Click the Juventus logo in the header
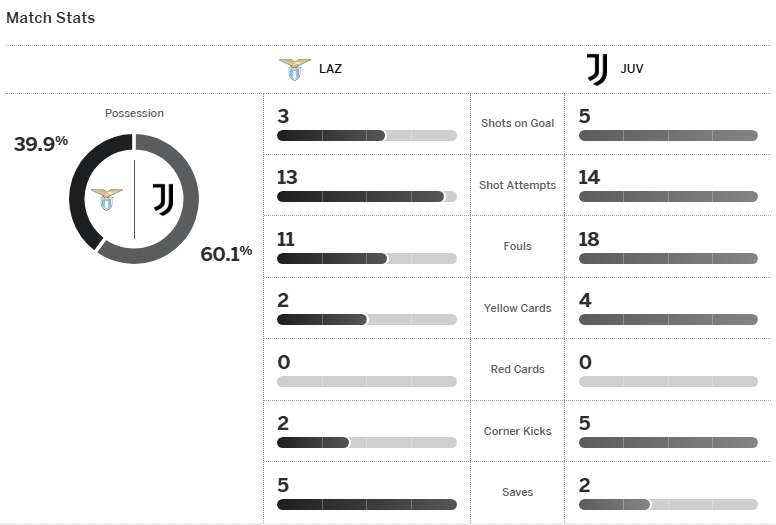The image size is (776, 525). click(x=596, y=69)
